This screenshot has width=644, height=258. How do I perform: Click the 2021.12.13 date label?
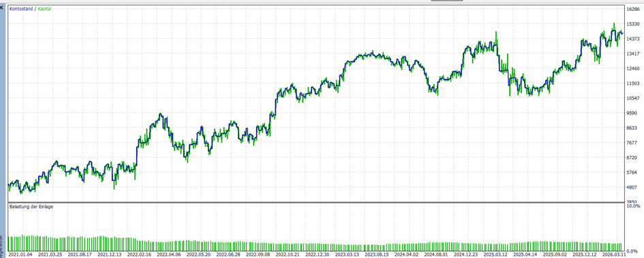109,255
